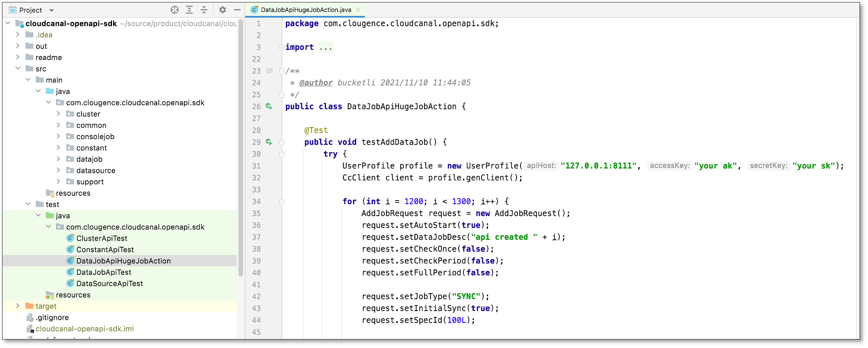Click the doc render icon at line 23
This screenshot has width=868, height=348.
tap(270, 71)
